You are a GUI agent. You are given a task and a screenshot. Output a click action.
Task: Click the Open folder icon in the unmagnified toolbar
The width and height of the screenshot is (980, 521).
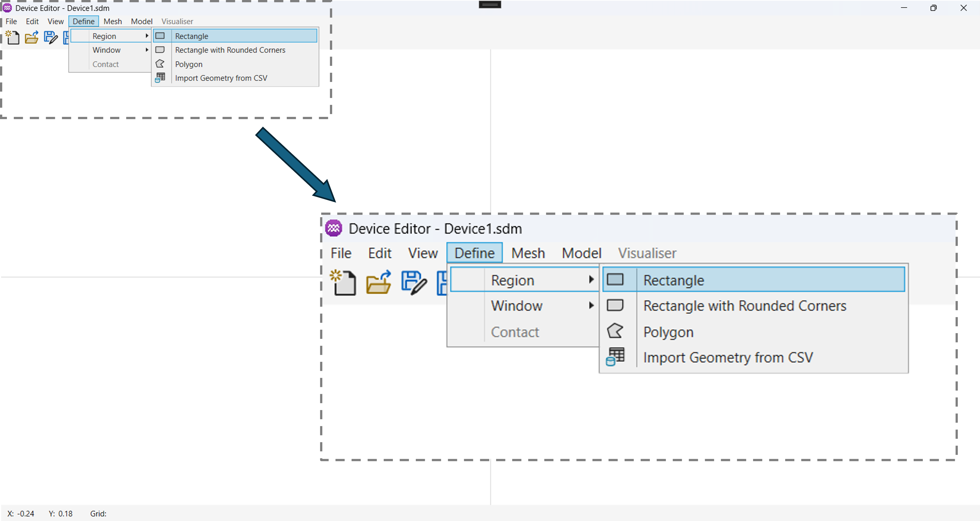pyautogui.click(x=32, y=38)
